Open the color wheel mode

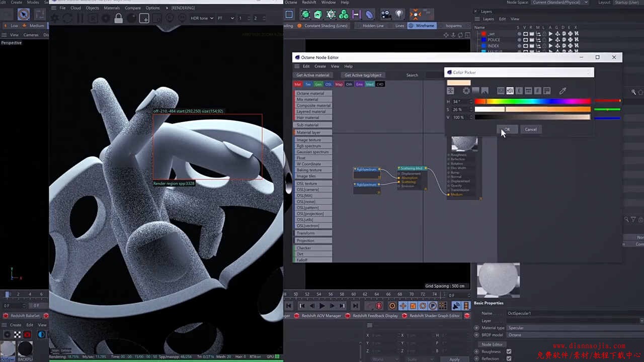(x=466, y=91)
